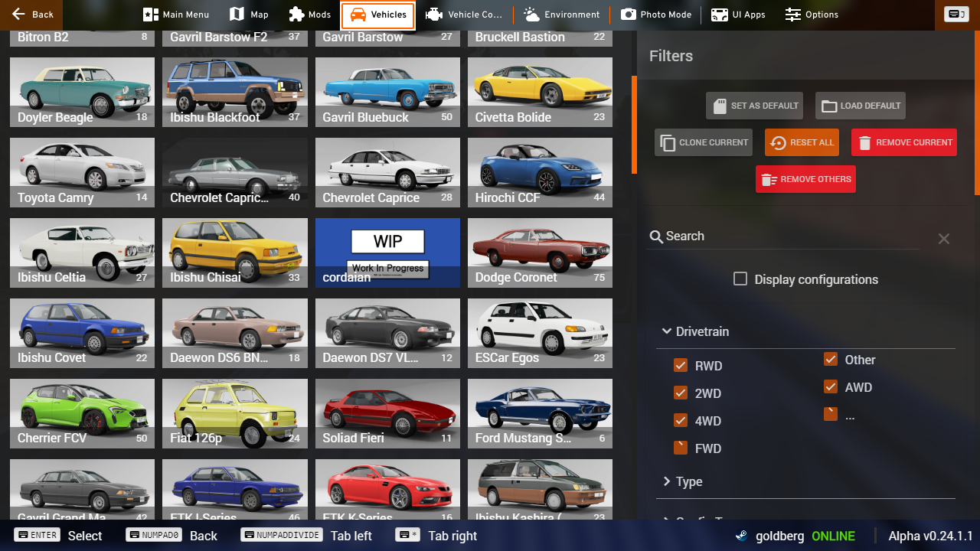Select the Doyler Beagle vehicle
The width and height of the screenshot is (980, 551).
(82, 93)
